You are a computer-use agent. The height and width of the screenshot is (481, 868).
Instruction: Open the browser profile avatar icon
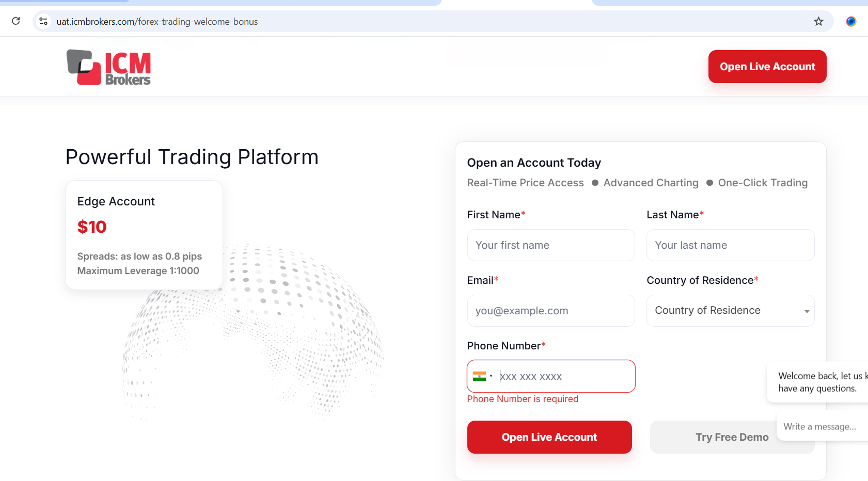(851, 21)
